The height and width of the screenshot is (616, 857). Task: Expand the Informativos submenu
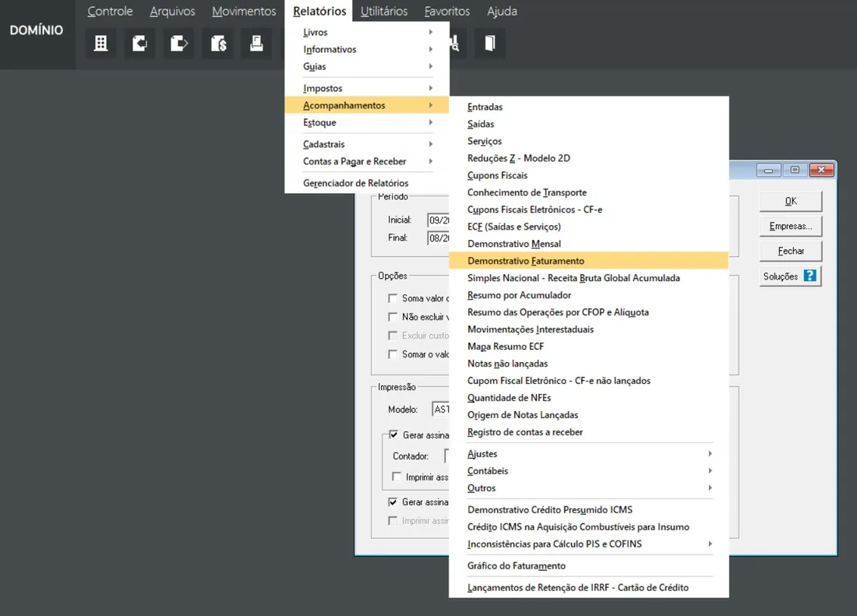(x=367, y=49)
